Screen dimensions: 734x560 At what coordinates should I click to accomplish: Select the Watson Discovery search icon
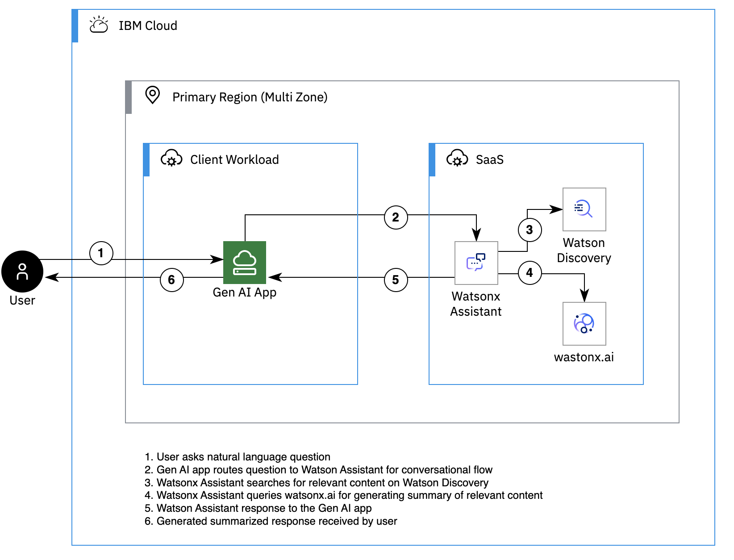click(x=584, y=209)
